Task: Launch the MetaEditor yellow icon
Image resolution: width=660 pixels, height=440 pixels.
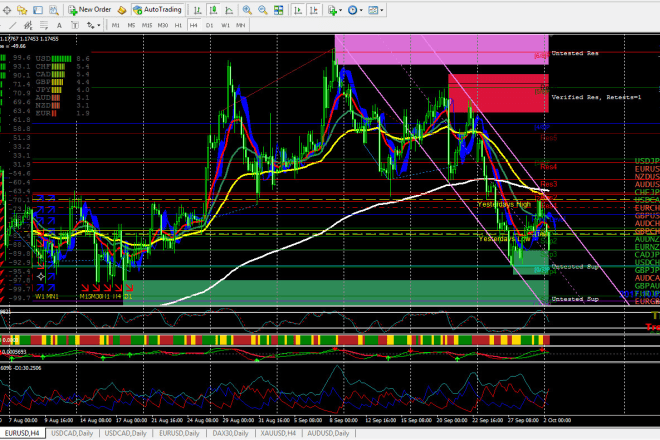Action: (x=122, y=10)
